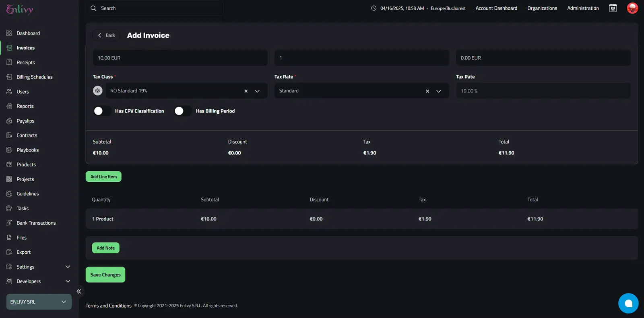Click the Add Invoice heading
The width and height of the screenshot is (644, 318).
click(148, 35)
